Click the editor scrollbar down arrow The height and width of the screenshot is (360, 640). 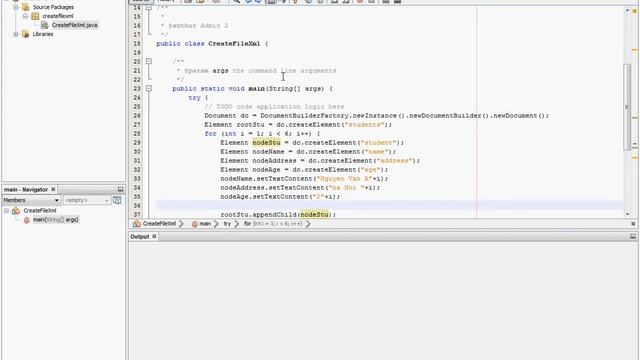click(627, 214)
